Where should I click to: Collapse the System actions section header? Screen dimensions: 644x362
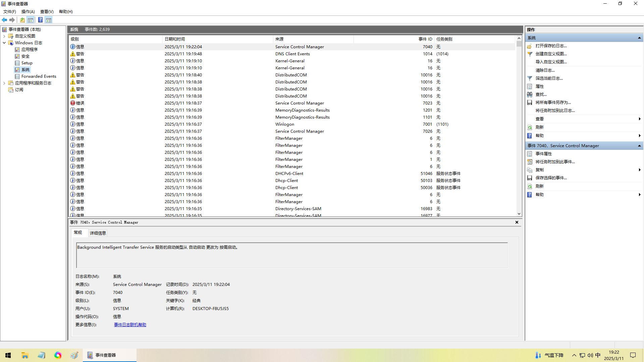[x=639, y=38]
